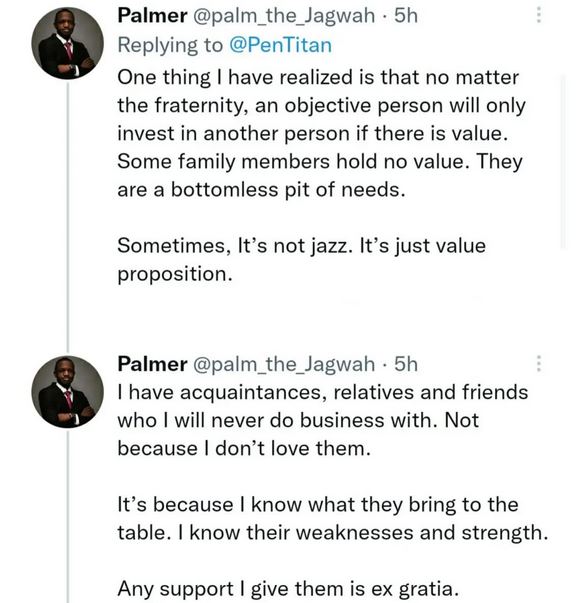
Task: Click the 'Sometimes, It's not jazz' paragraph
Action: 301,260
